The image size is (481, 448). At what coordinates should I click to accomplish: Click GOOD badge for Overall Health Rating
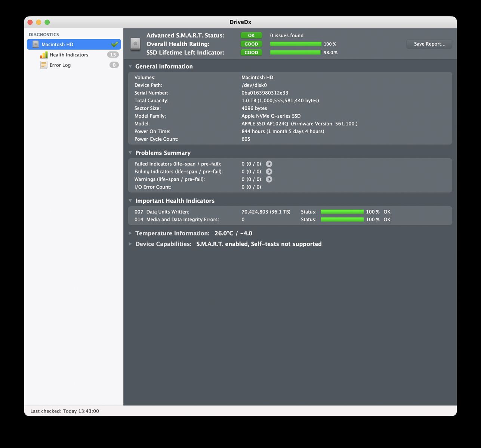[x=251, y=44]
